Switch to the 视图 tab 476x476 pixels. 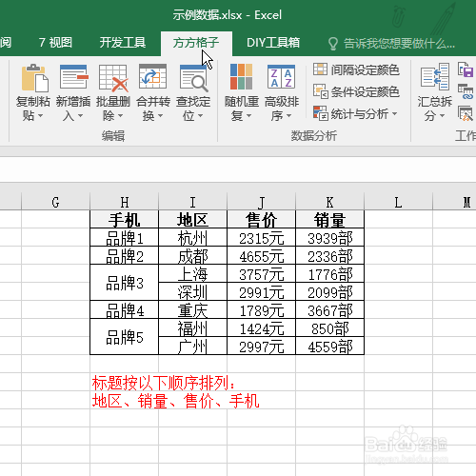(x=55, y=43)
